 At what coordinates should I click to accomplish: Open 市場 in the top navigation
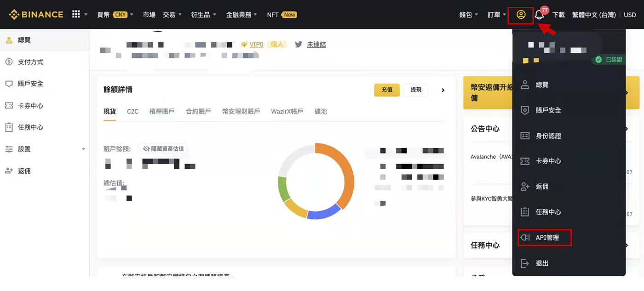(149, 15)
